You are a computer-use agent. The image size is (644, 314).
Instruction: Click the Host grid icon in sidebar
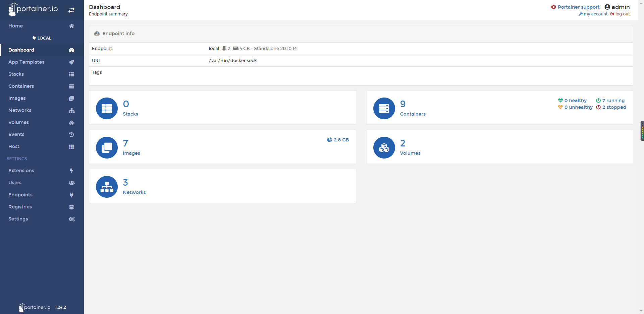(x=71, y=146)
